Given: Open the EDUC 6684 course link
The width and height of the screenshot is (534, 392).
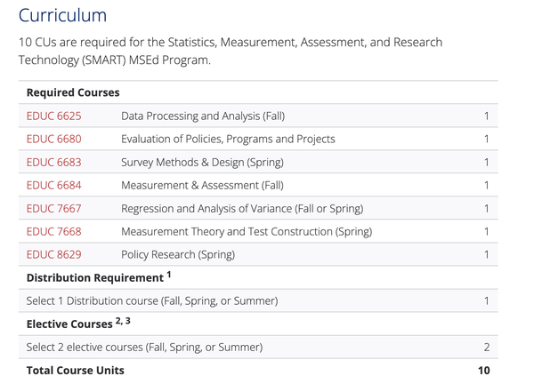Looking at the screenshot, I should pyautogui.click(x=53, y=186).
